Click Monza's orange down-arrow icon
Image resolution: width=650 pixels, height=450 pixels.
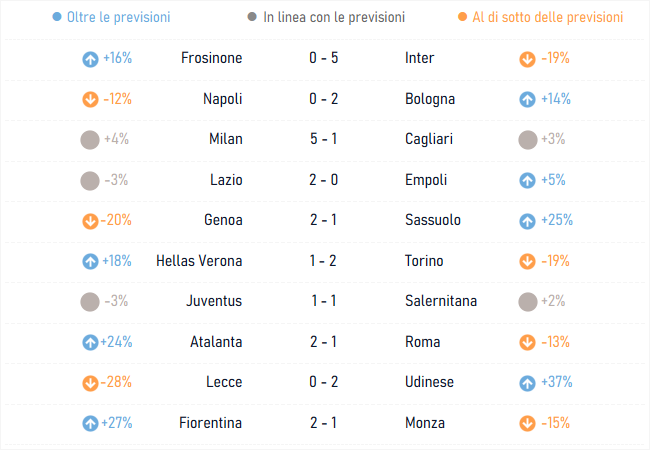527,423
